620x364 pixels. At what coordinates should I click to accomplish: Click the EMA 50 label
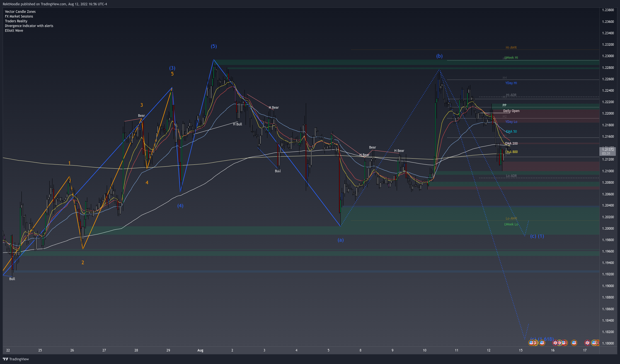511,132
